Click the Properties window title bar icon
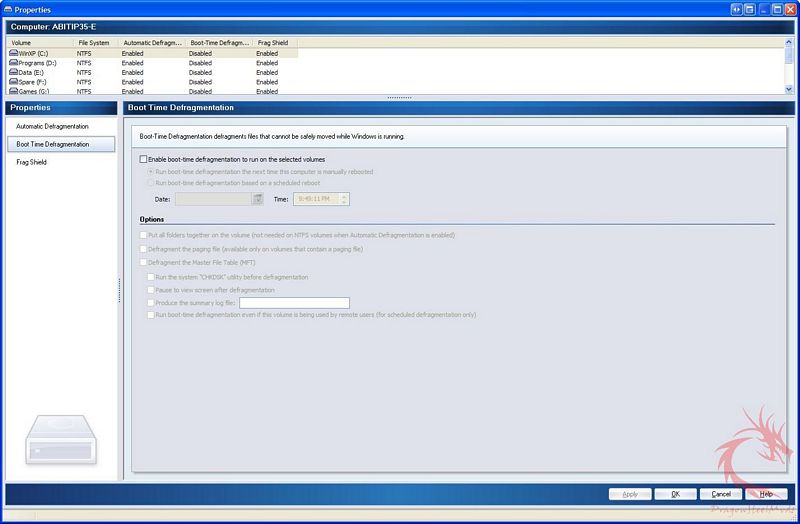The height and width of the screenshot is (524, 800). coord(7,9)
